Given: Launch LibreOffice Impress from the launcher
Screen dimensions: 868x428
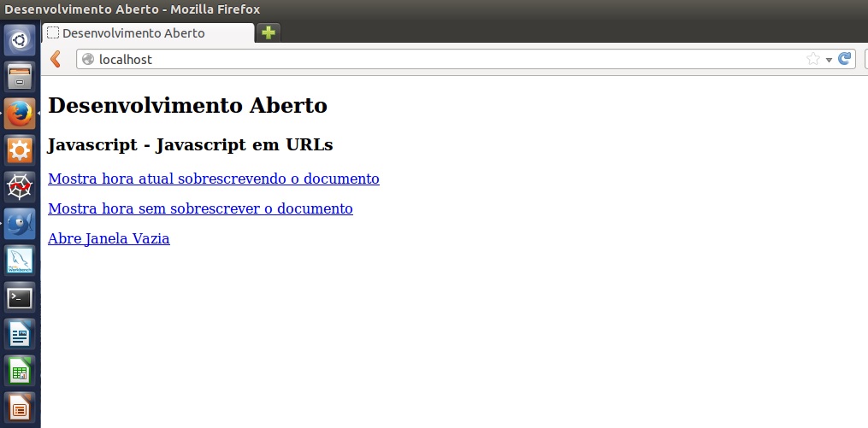Looking at the screenshot, I should coord(20,407).
